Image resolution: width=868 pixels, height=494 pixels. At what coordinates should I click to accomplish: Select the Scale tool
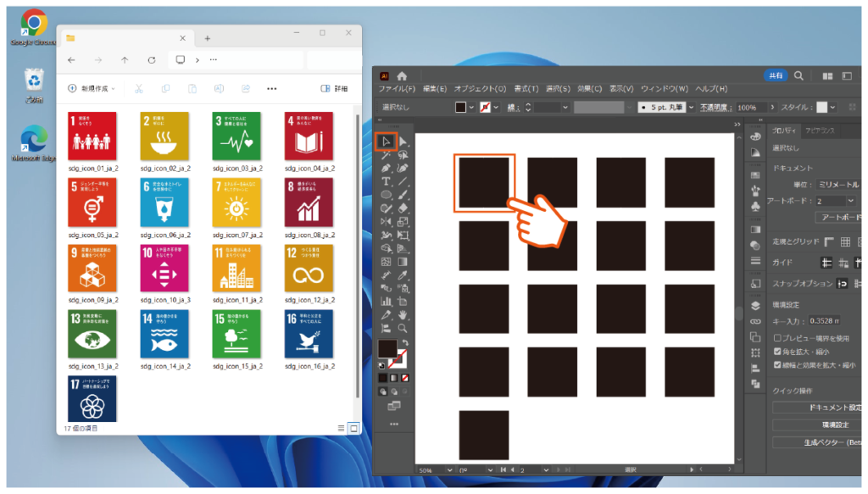[x=403, y=222]
